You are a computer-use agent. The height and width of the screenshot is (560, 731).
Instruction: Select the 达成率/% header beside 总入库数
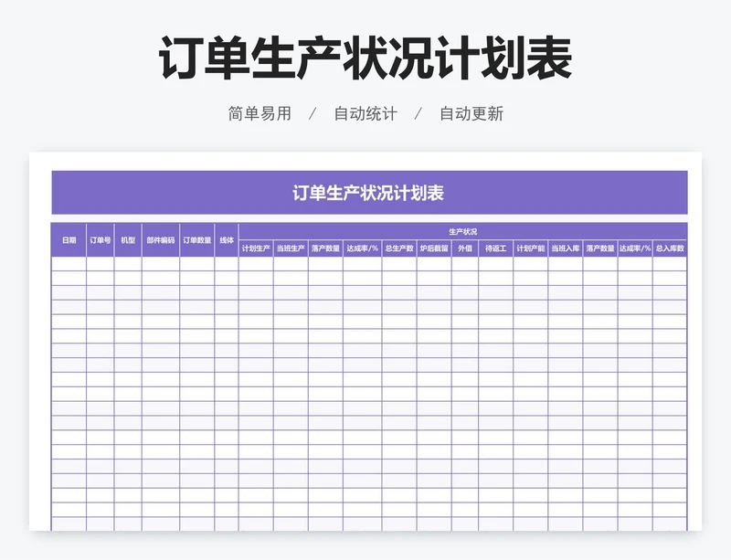pyautogui.click(x=635, y=248)
